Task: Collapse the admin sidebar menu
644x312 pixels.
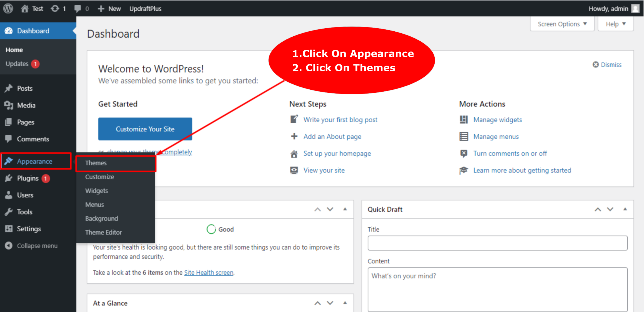Action: [x=37, y=246]
